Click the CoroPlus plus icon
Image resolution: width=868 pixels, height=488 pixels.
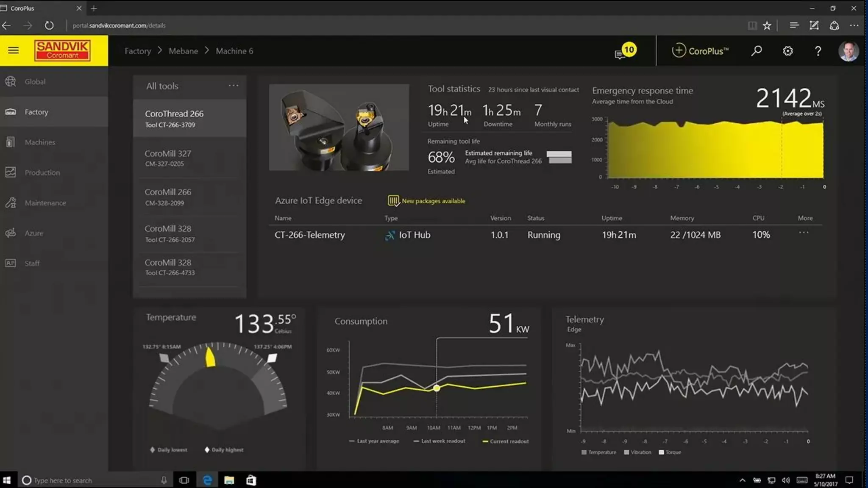click(x=678, y=50)
